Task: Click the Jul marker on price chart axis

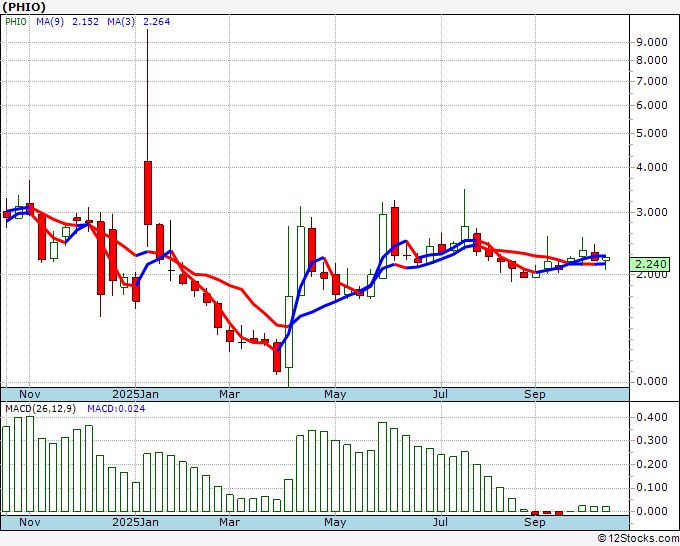Action: 439,394
